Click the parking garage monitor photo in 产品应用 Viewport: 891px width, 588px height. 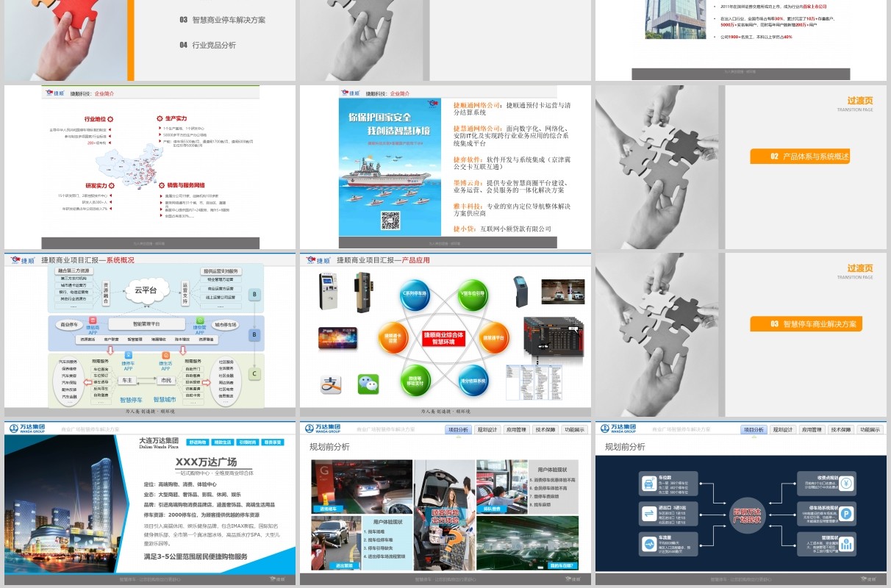pos(563,291)
